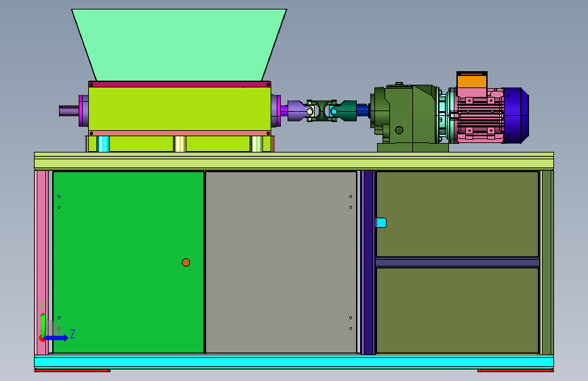This screenshot has height=381, width=588.
Task: Pick the crimson flange strip under the hopper
Action: pyautogui.click(x=180, y=84)
